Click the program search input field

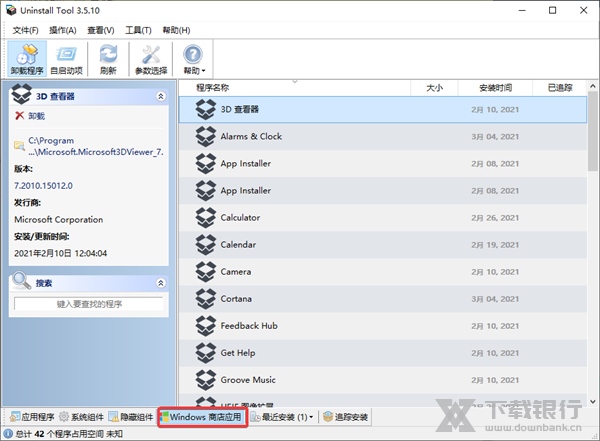(89, 303)
